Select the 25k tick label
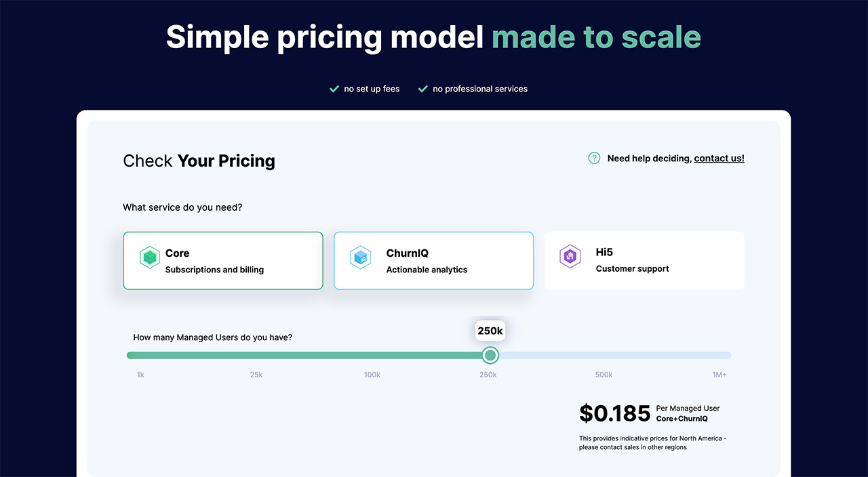The height and width of the screenshot is (477, 868). click(256, 375)
